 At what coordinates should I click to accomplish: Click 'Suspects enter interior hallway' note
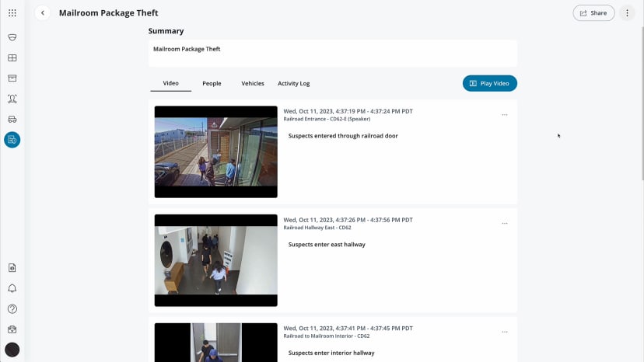pyautogui.click(x=331, y=353)
